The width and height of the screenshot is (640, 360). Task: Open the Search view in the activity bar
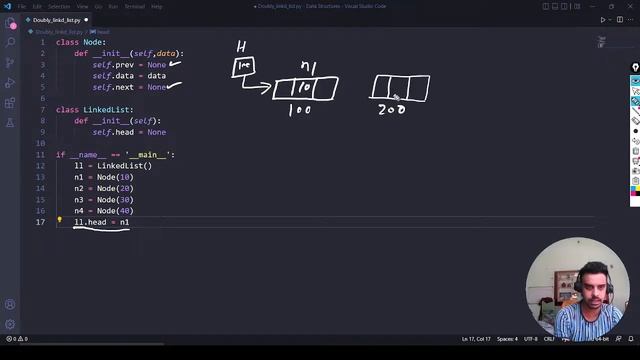(10, 42)
